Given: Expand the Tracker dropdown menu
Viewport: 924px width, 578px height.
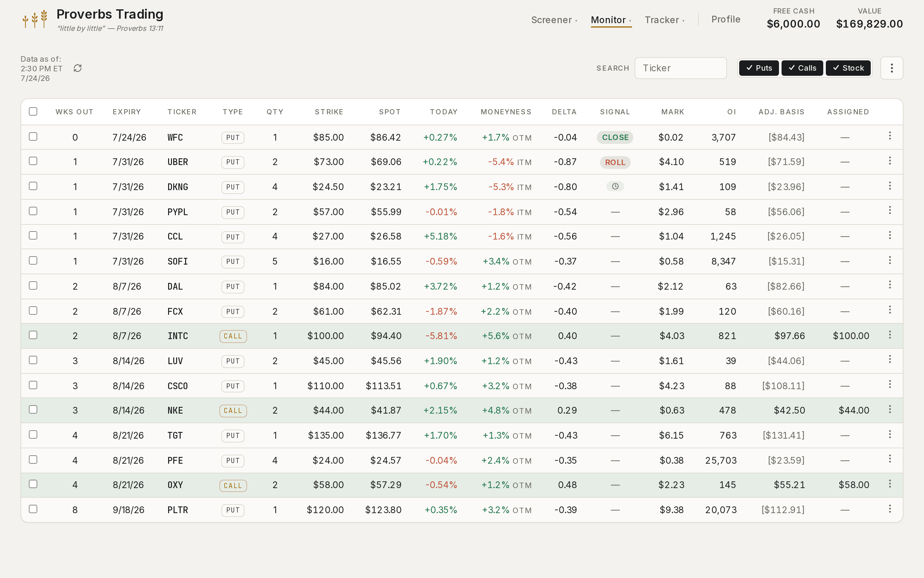Looking at the screenshot, I should [665, 20].
